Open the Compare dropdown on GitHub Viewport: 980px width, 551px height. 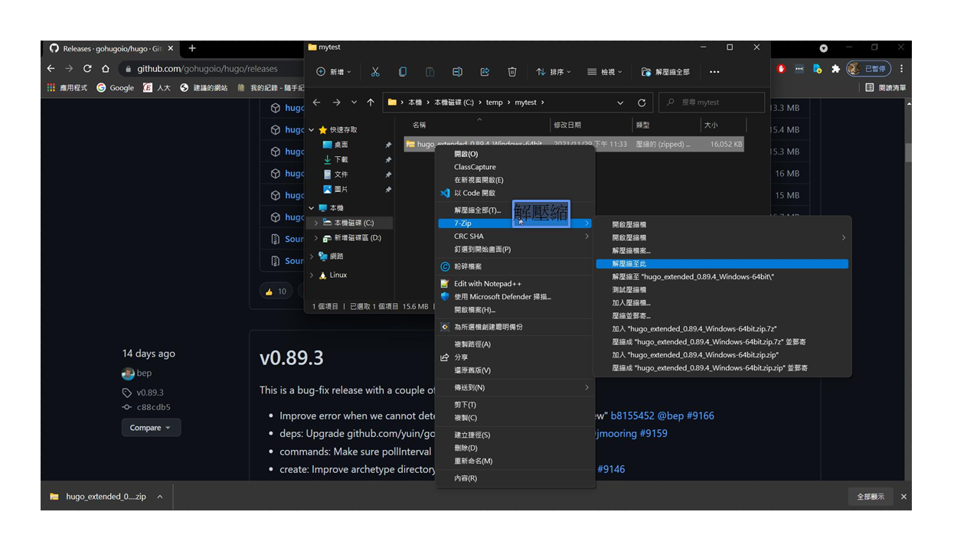pos(151,428)
